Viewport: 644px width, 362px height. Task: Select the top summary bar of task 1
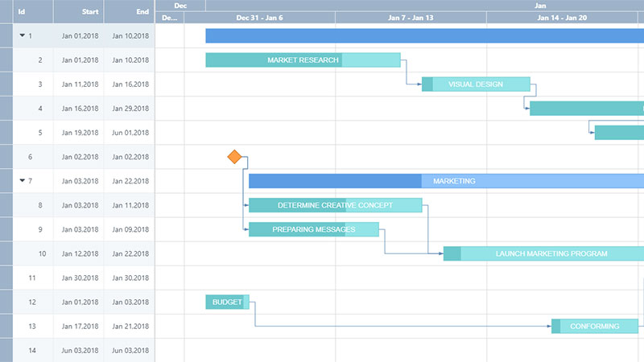coord(425,35)
